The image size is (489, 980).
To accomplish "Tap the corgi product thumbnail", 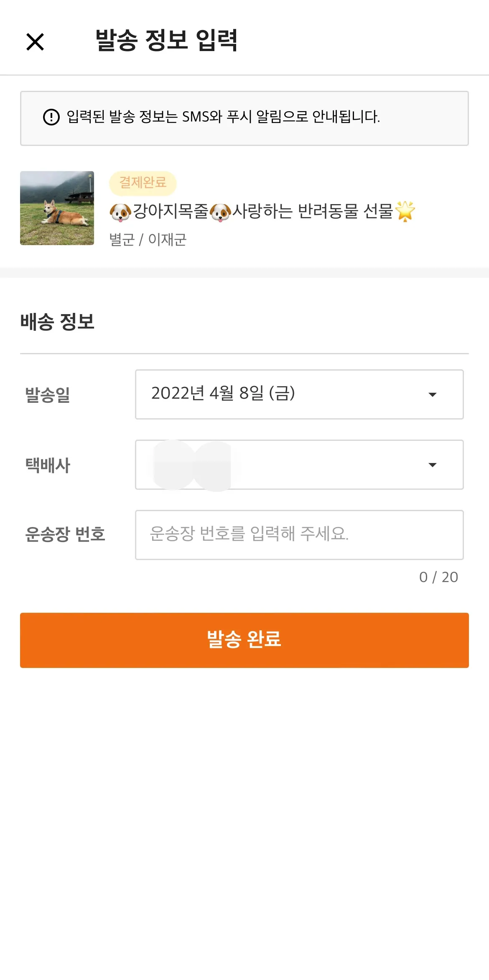I will click(57, 208).
